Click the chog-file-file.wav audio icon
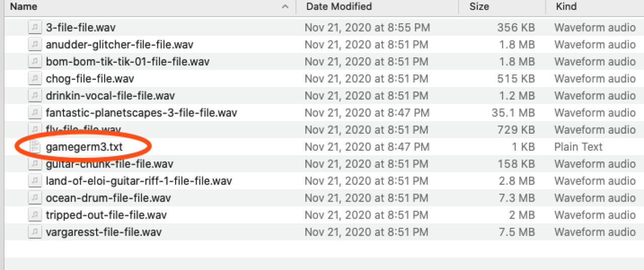Image resolution: width=644 pixels, height=270 pixels. [34, 78]
